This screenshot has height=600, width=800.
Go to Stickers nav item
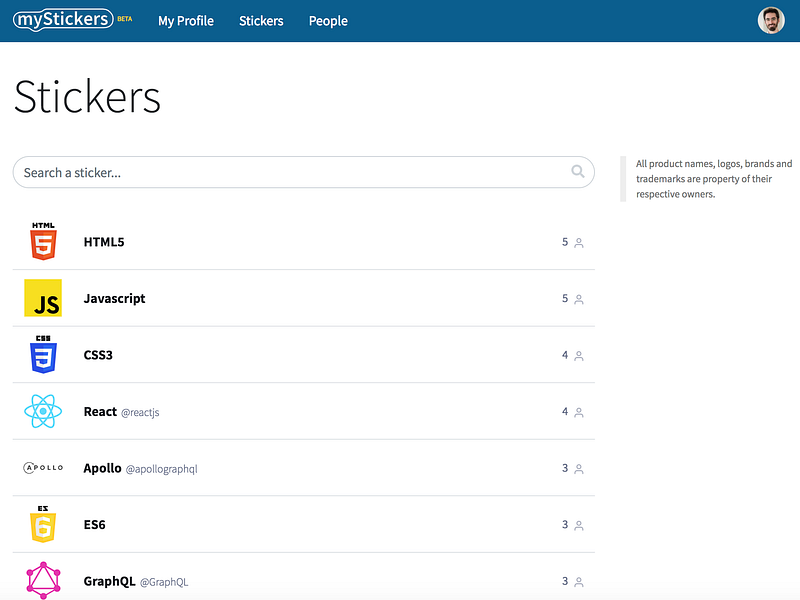pyautogui.click(x=261, y=21)
